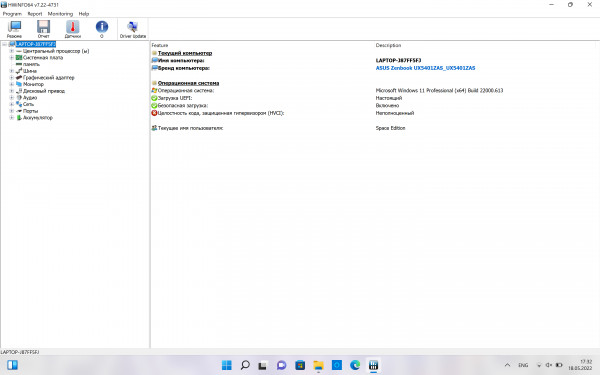Click the Операционная система section heading
Viewport: 600px width, 375px height.
point(188,83)
